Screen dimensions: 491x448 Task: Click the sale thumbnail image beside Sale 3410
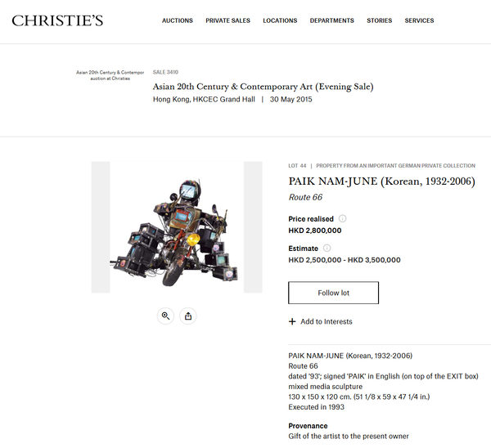[110, 75]
